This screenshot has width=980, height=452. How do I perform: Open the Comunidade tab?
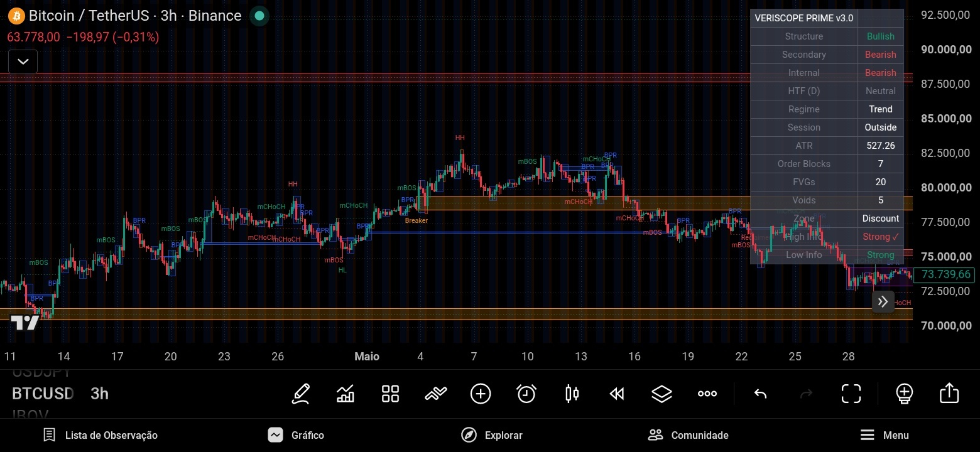(688, 435)
